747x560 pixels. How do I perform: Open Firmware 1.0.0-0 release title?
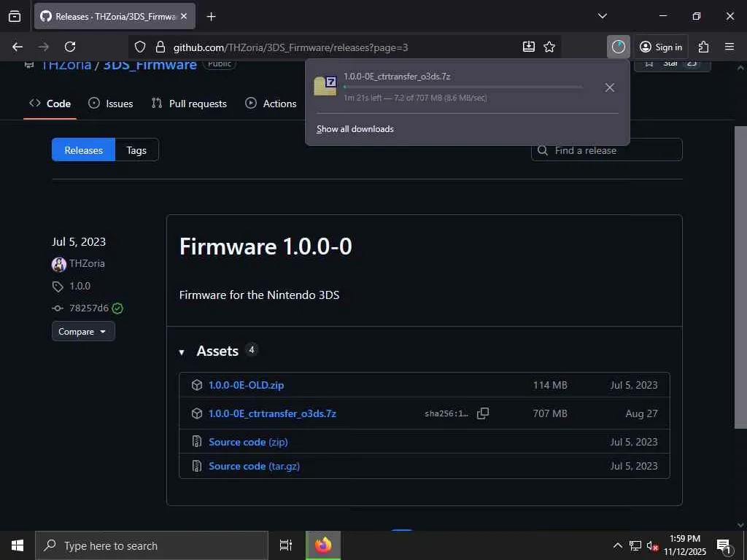(266, 246)
